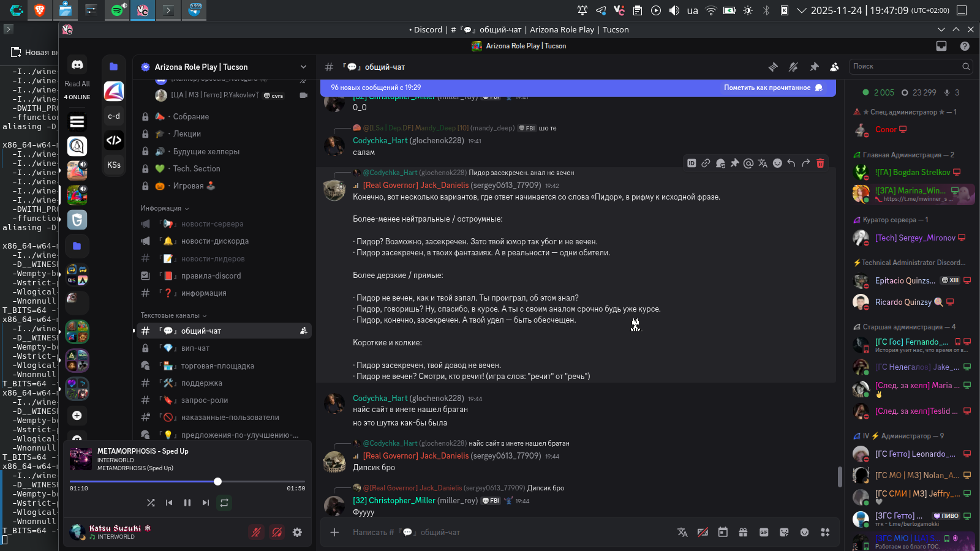Collapse the Текстовые каналы category
Image resolution: width=980 pixels, height=551 pixels.
pyautogui.click(x=174, y=315)
